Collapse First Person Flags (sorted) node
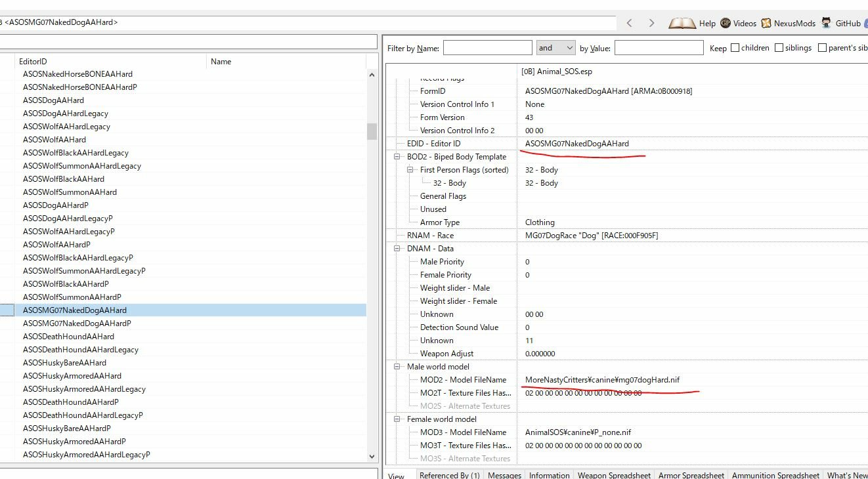 [410, 170]
